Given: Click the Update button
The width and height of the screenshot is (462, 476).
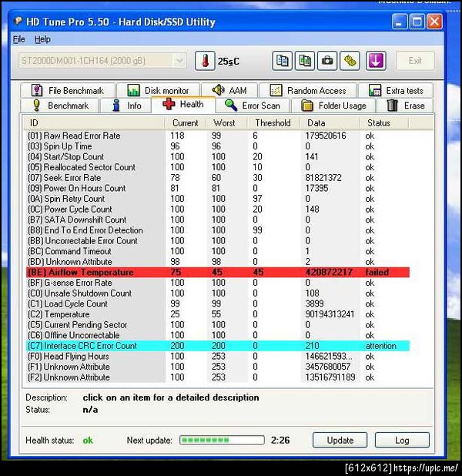Looking at the screenshot, I should coord(340,440).
